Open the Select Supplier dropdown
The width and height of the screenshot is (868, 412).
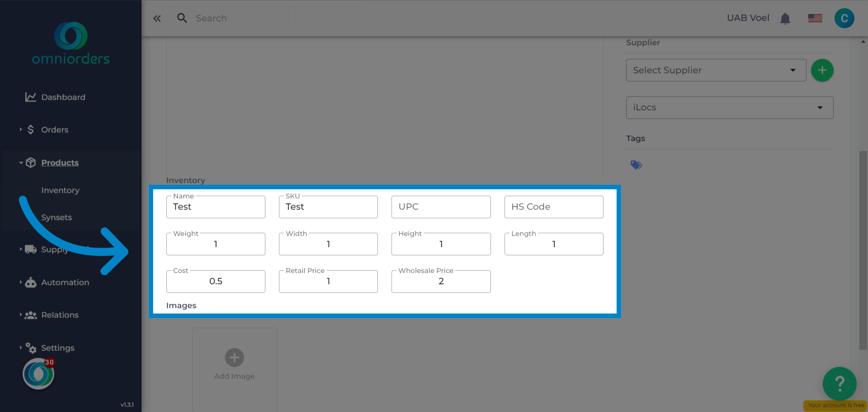(716, 70)
